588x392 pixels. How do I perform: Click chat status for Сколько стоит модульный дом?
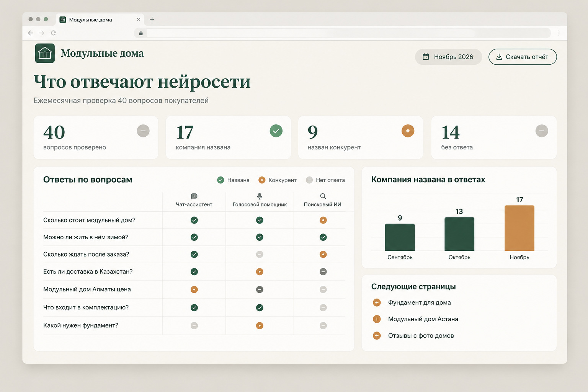coord(194,220)
